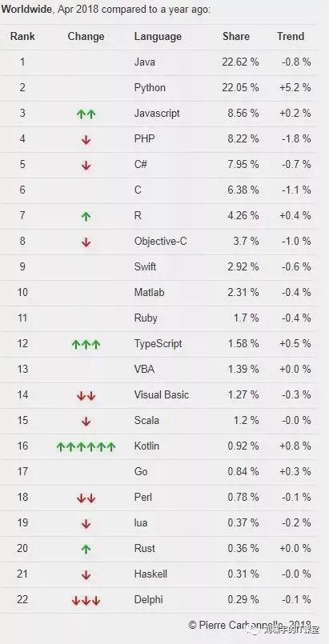Image resolution: width=329 pixels, height=644 pixels.
Task: Click the Pierre Carbonnelle copyright text
Action: tap(250, 625)
